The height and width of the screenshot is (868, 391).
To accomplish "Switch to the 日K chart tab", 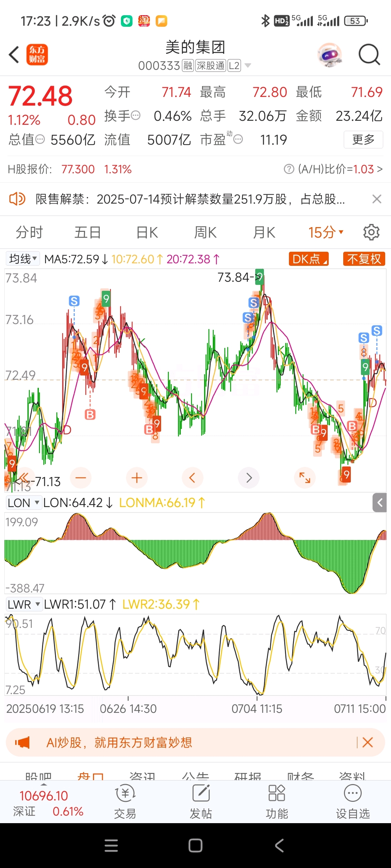I will pyautogui.click(x=147, y=232).
